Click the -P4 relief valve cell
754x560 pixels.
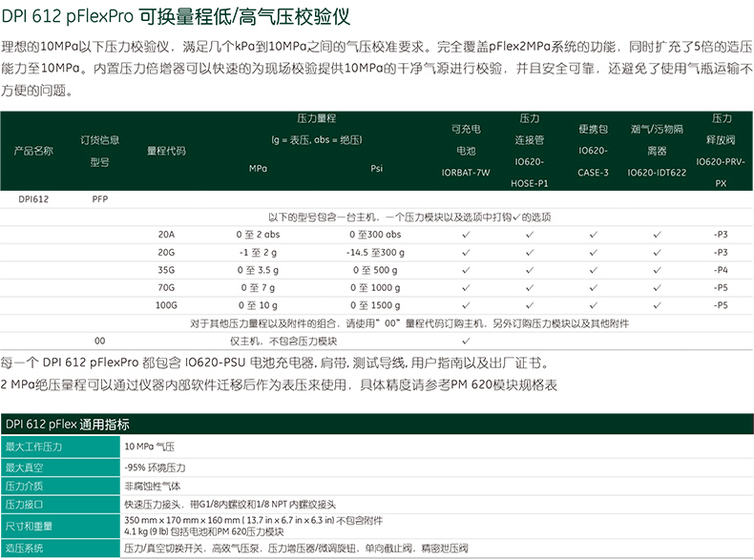(x=720, y=270)
